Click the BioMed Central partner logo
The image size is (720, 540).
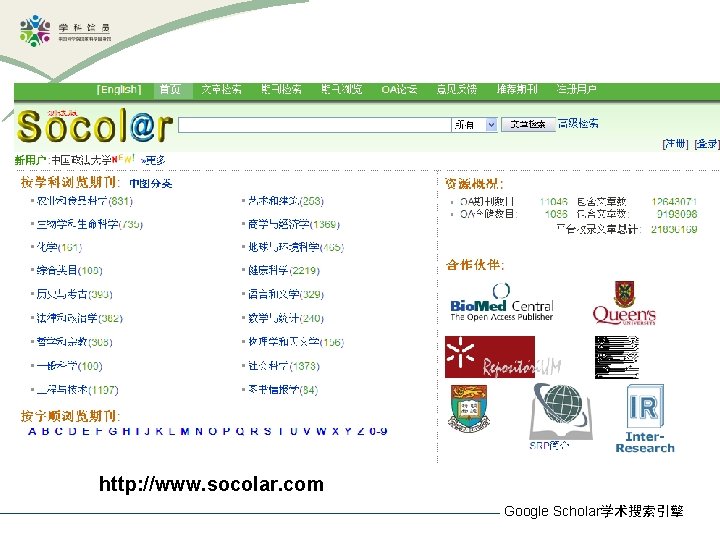[x=502, y=302]
